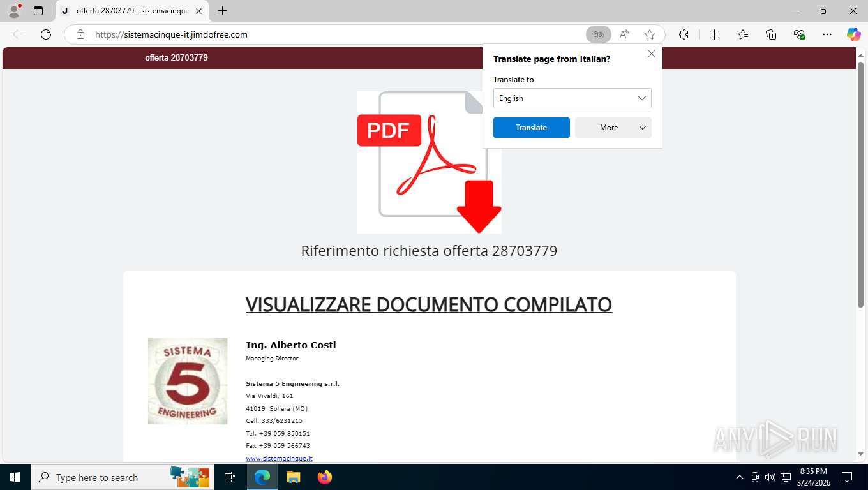The height and width of the screenshot is (490, 868).
Task: Open Firefox from taskbar
Action: (325, 477)
